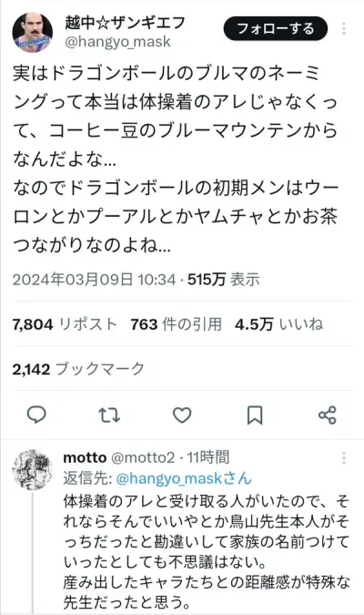The width and height of the screenshot is (364, 615).
Task: Bookmark the tweet using the bookmark icon
Action: (255, 415)
